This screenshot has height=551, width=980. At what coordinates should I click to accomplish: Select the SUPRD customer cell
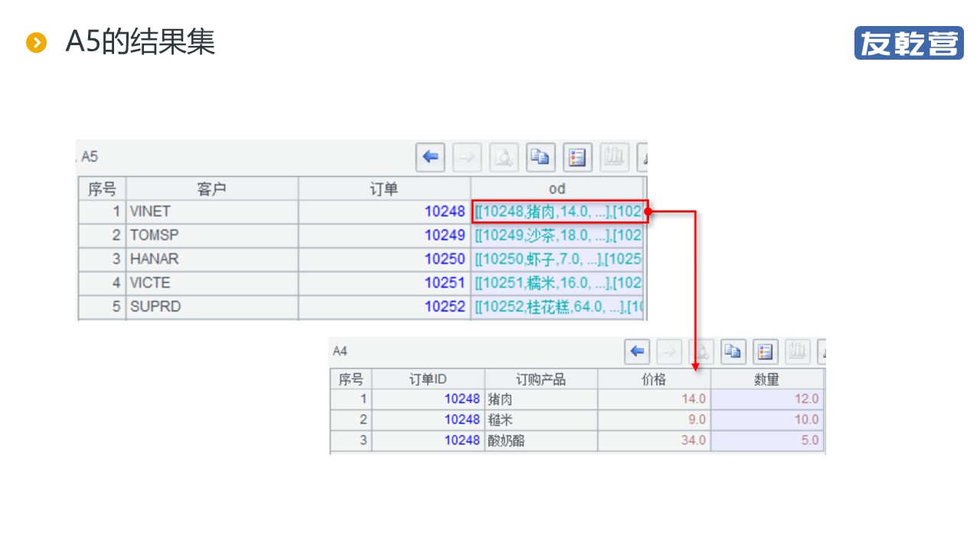[x=212, y=306]
